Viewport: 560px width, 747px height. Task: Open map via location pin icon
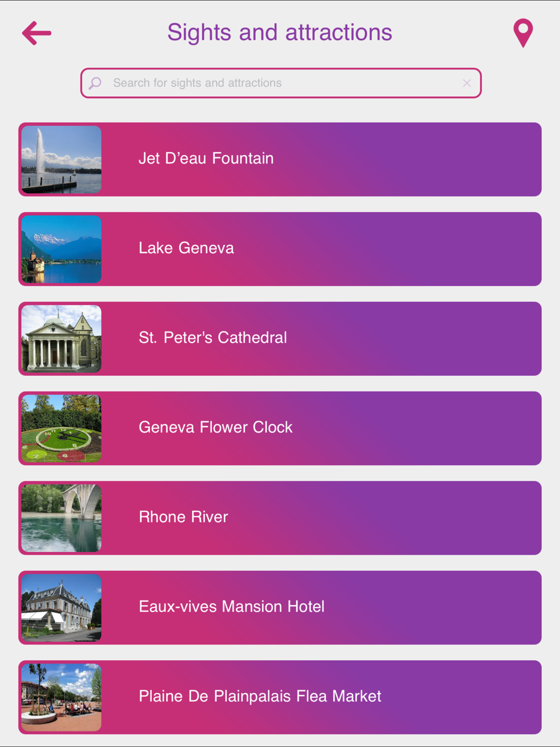coord(523,33)
